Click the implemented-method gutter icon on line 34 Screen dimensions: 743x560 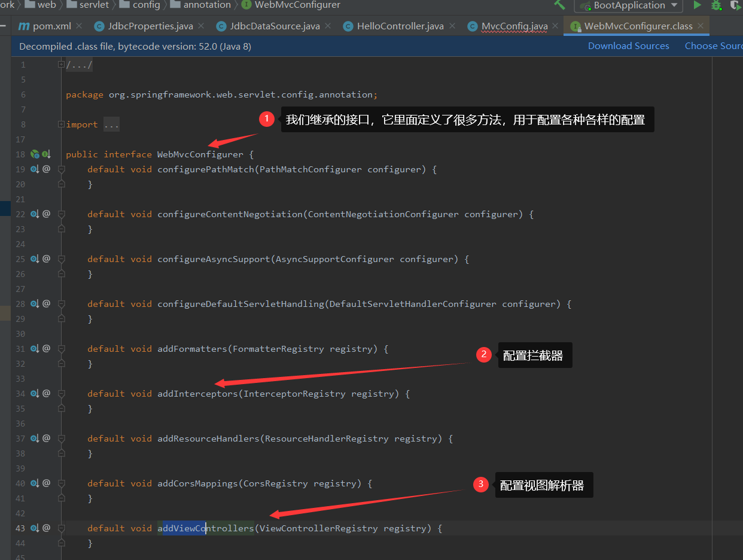[x=35, y=394]
